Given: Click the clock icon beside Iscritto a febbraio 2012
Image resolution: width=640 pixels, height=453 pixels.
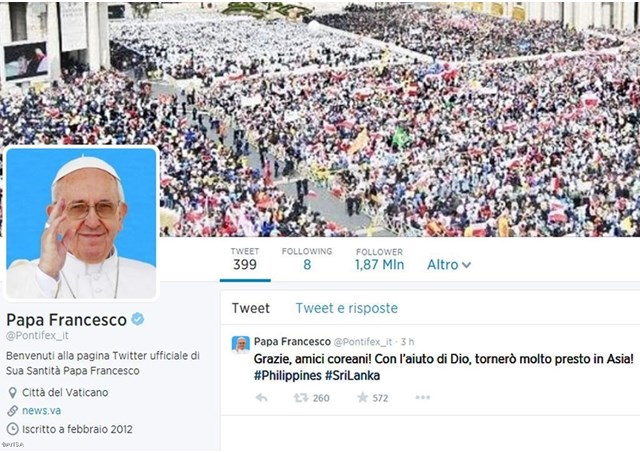Looking at the screenshot, I should tap(13, 429).
